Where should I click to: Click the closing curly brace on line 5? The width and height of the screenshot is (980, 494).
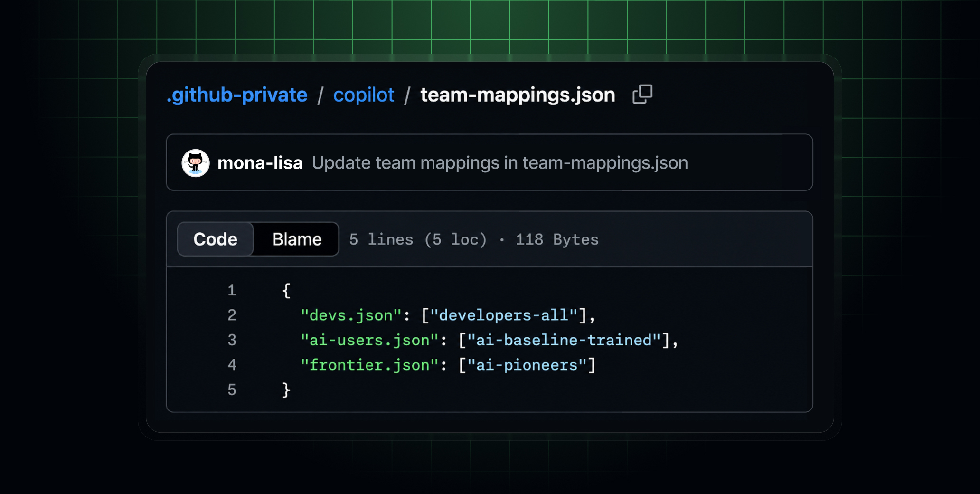point(286,390)
